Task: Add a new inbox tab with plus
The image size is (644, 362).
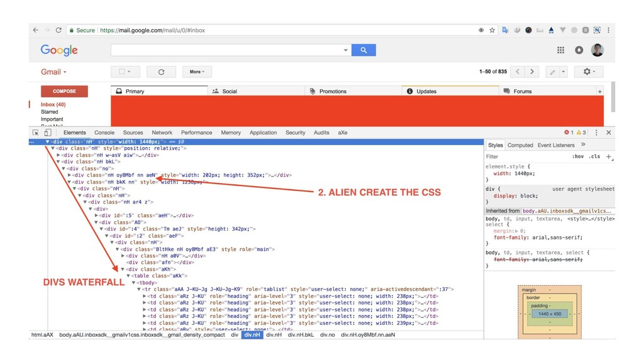Action: tap(599, 92)
